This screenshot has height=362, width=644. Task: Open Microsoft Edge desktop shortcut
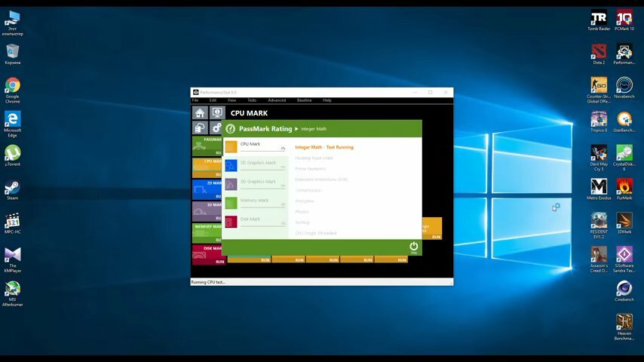pyautogui.click(x=13, y=124)
